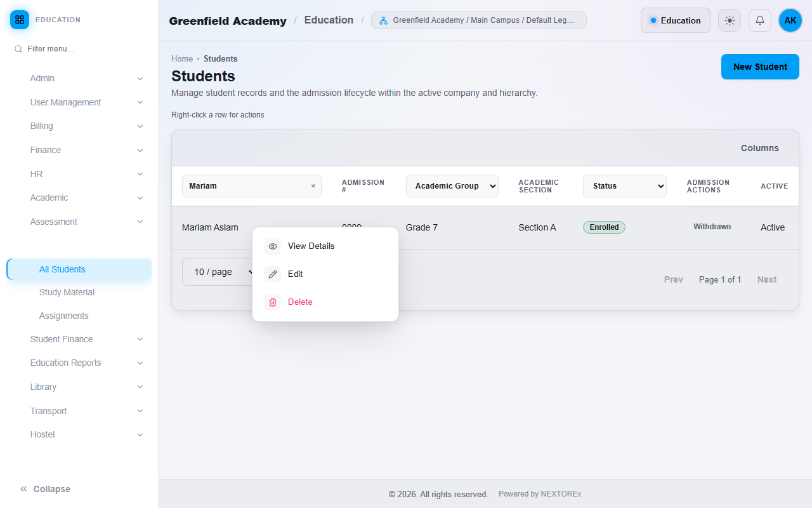Click the eye icon beside View Details
The height and width of the screenshot is (508, 812).
273,246
